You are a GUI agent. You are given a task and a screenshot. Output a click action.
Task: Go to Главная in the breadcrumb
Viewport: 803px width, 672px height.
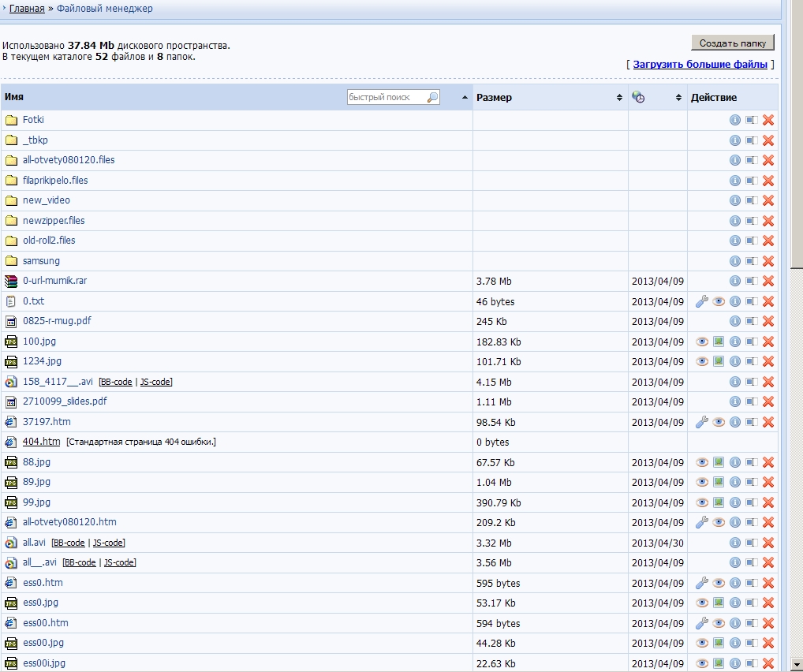pyautogui.click(x=27, y=9)
